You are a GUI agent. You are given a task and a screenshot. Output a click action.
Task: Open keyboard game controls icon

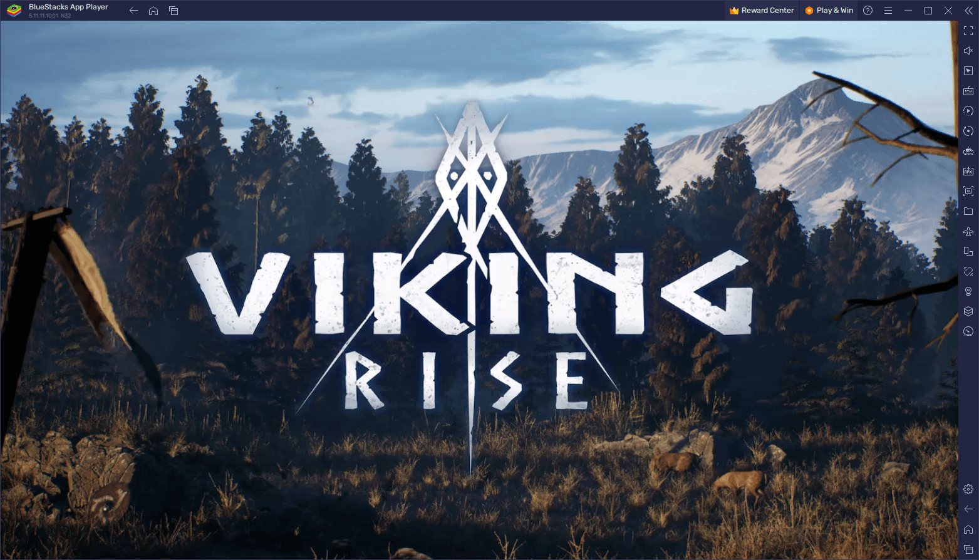968,91
